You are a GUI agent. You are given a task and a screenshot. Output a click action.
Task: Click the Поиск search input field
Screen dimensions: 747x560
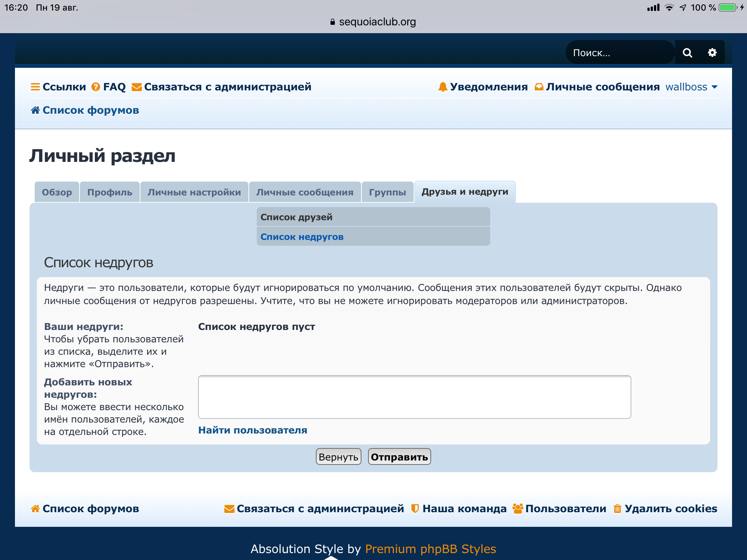(x=619, y=53)
